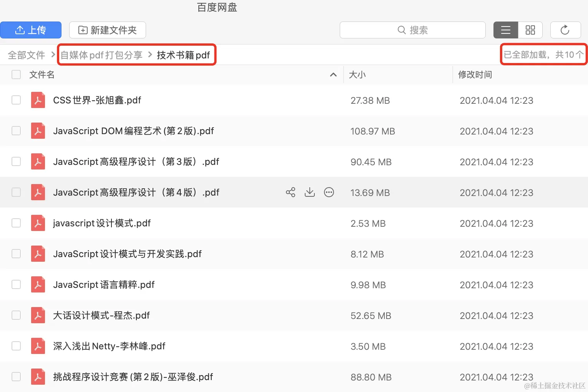Click the 88.80 MB size cell
588x392 pixels.
371,377
